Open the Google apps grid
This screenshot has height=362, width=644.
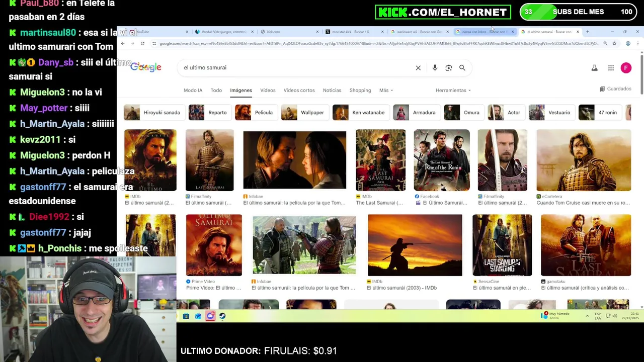pos(611,68)
